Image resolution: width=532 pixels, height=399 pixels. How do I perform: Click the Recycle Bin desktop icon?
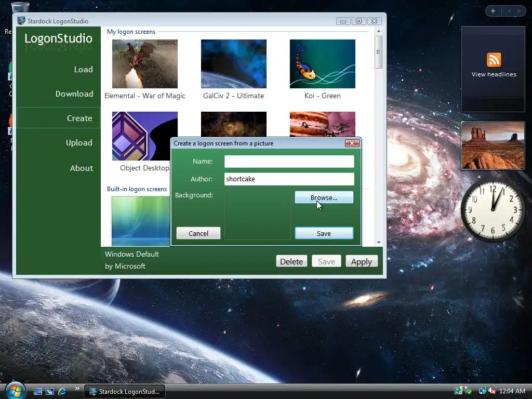(20, 7)
